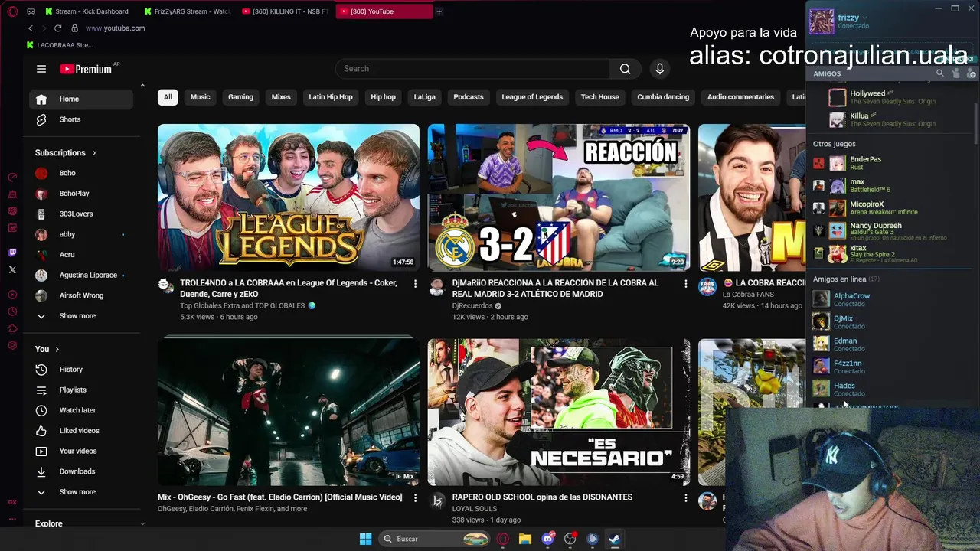
Task: Open File Explorer from the taskbar
Action: click(525, 539)
